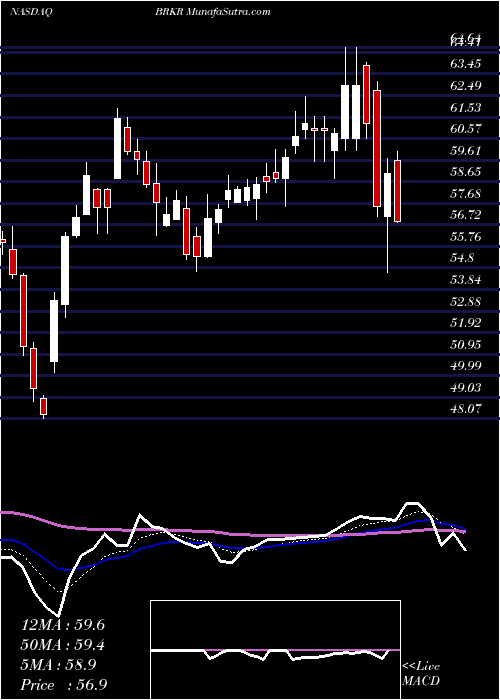This screenshot has height=700, width=500.
Task: Click the 50.95 price axis label
Action: (x=466, y=344)
